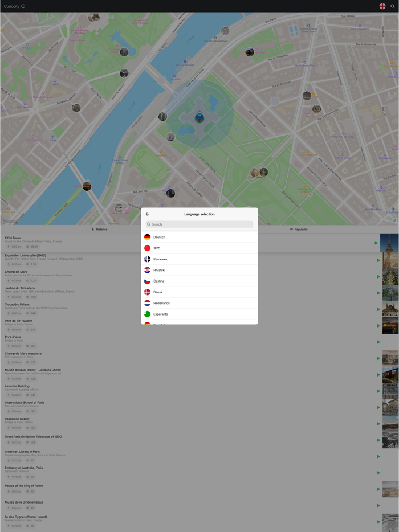
Task: Click Pont de Bir-Hakeim bridge map marker
Action: click(x=87, y=186)
